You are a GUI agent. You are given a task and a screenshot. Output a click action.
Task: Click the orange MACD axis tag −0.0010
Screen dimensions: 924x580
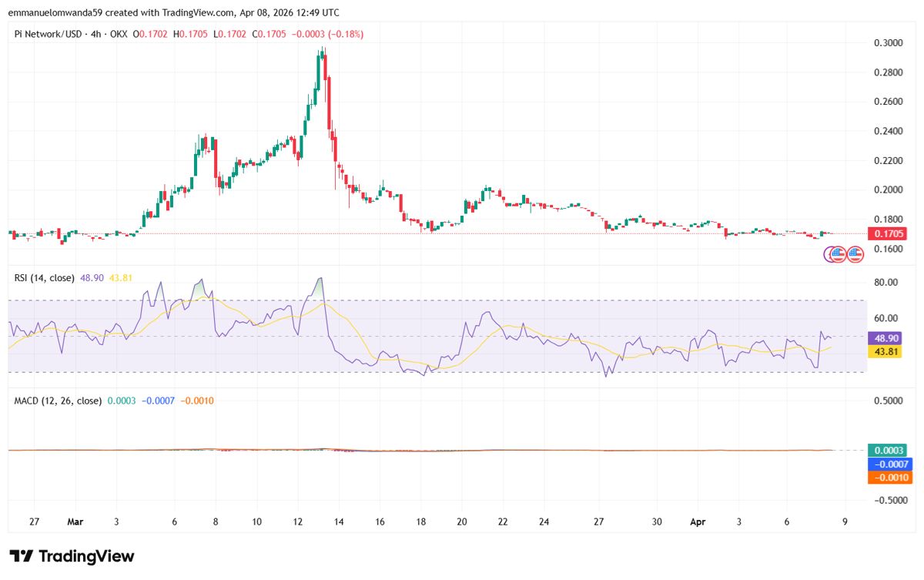tap(889, 478)
